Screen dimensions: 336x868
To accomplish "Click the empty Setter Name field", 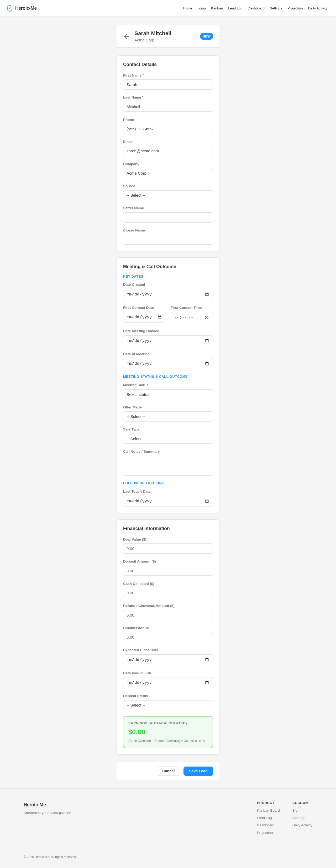I will pyautogui.click(x=168, y=217).
